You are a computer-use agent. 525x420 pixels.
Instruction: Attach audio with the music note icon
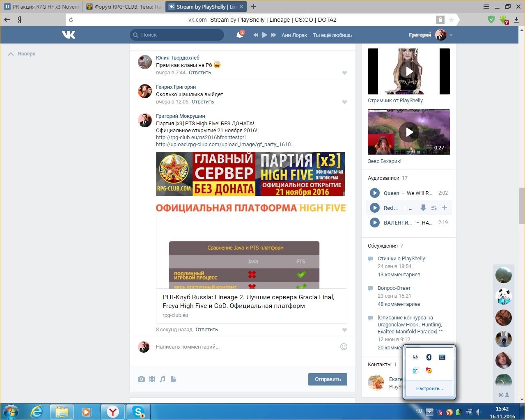pyautogui.click(x=163, y=379)
